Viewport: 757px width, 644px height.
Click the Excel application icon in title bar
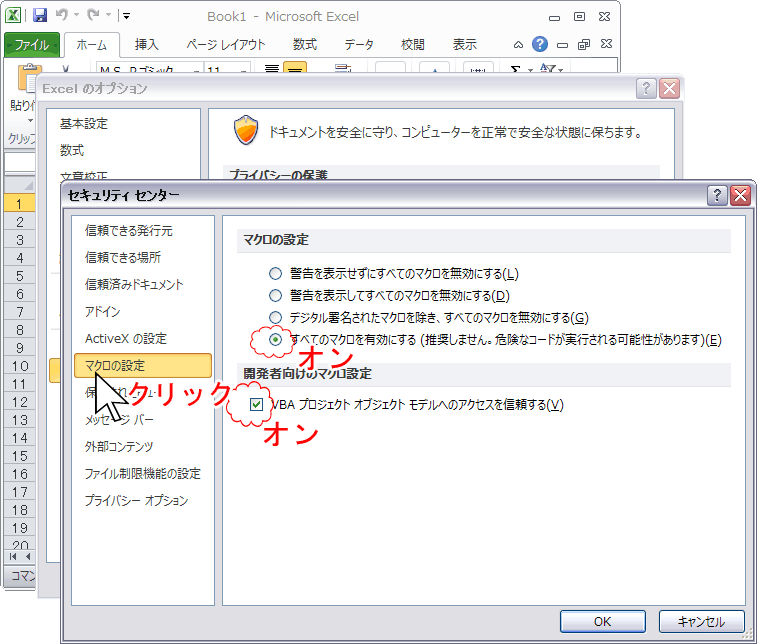pyautogui.click(x=13, y=15)
